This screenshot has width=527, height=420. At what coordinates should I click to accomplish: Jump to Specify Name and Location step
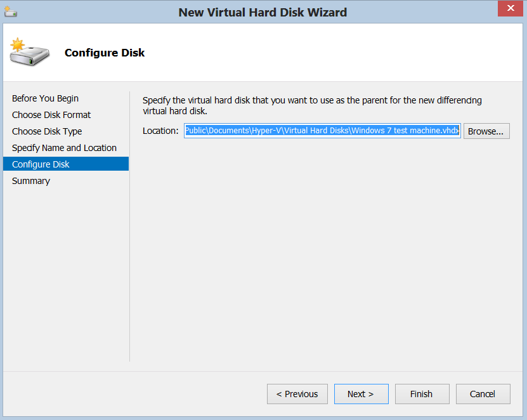[x=64, y=148]
